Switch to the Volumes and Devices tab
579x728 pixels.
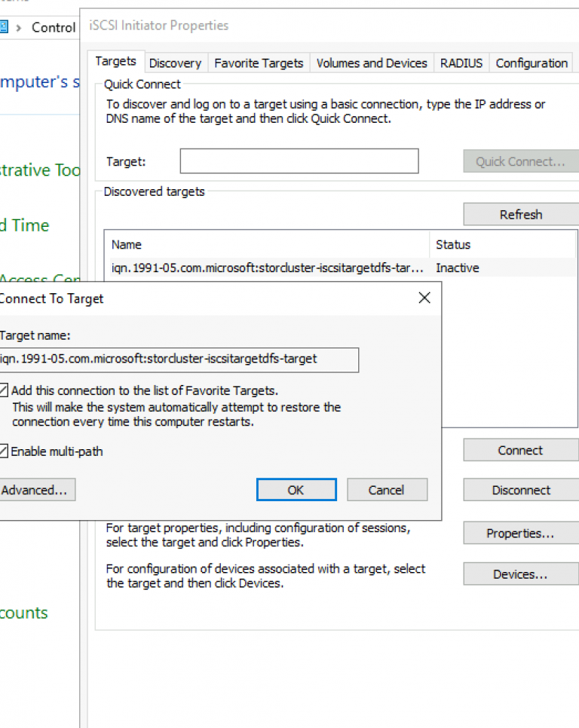pyautogui.click(x=371, y=63)
